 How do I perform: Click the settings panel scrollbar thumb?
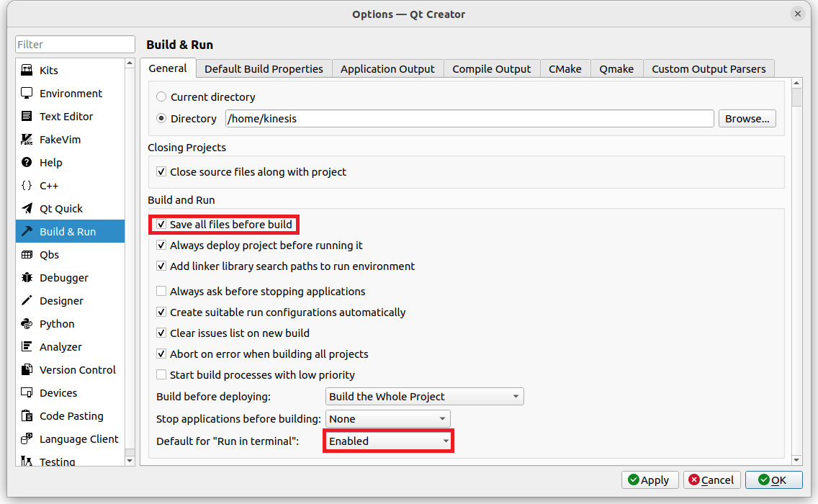click(796, 98)
